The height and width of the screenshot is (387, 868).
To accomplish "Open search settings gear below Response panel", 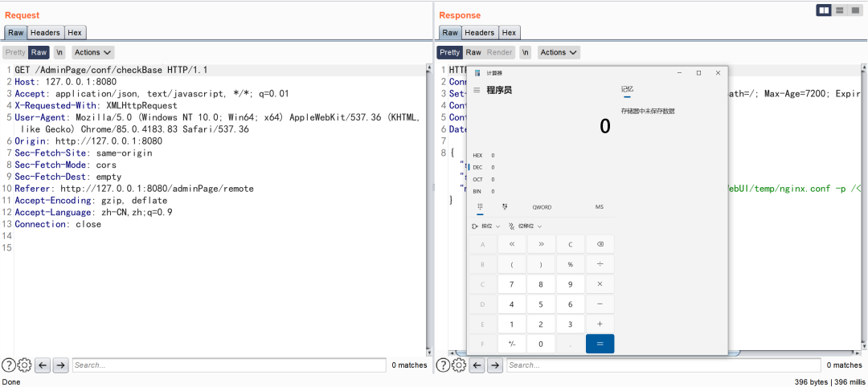I will click(459, 365).
